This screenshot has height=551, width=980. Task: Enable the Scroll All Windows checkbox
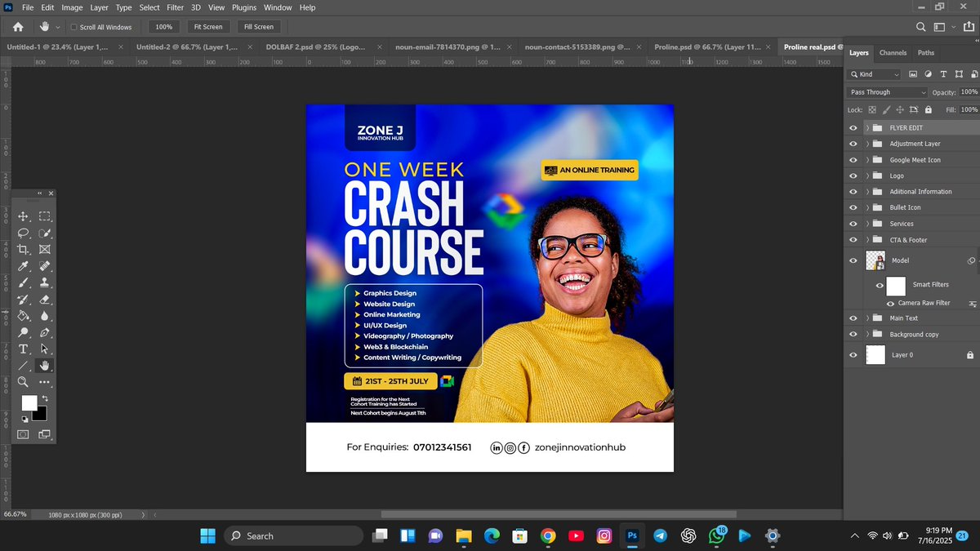coord(73,27)
